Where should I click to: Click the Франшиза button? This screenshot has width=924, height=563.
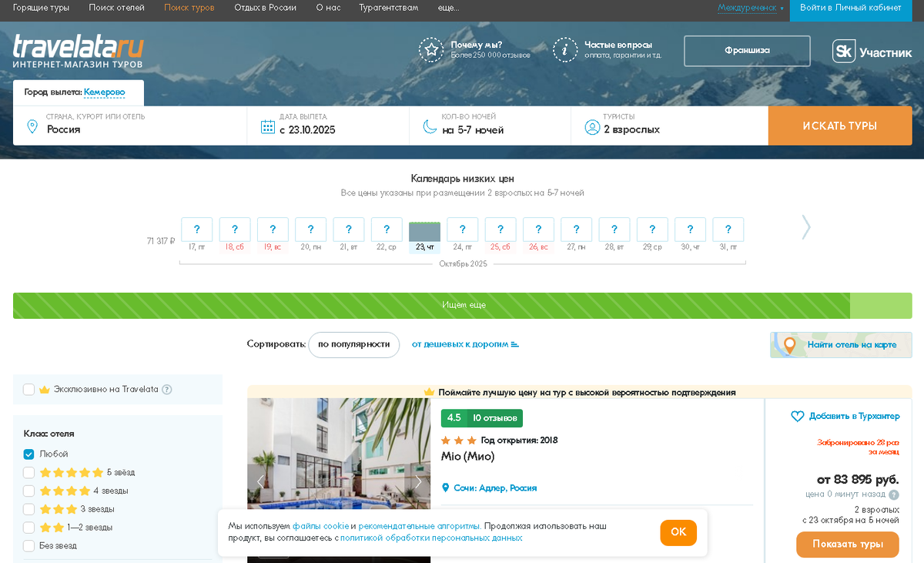[x=747, y=51]
